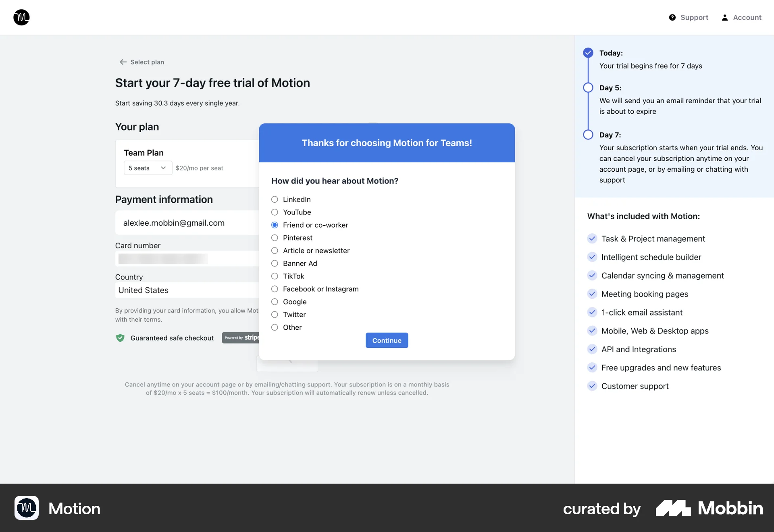Click the Stripe payment badge
This screenshot has width=774, height=532.
tap(241, 338)
